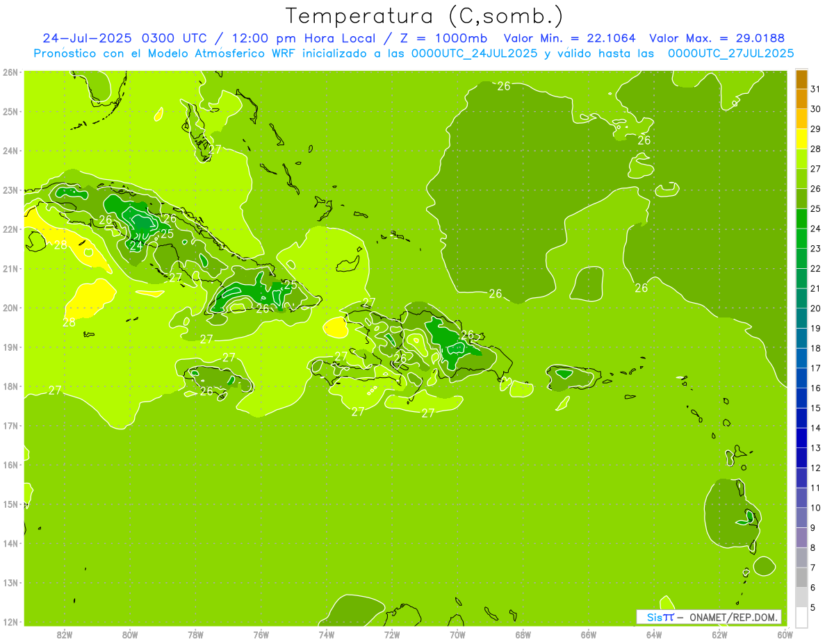834x644 pixels.
Task: Pick the dark orange swatch above colorbar 31
Action: click(x=801, y=79)
